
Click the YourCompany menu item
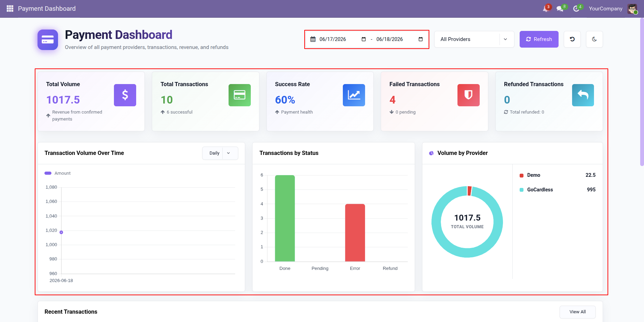[x=605, y=9]
